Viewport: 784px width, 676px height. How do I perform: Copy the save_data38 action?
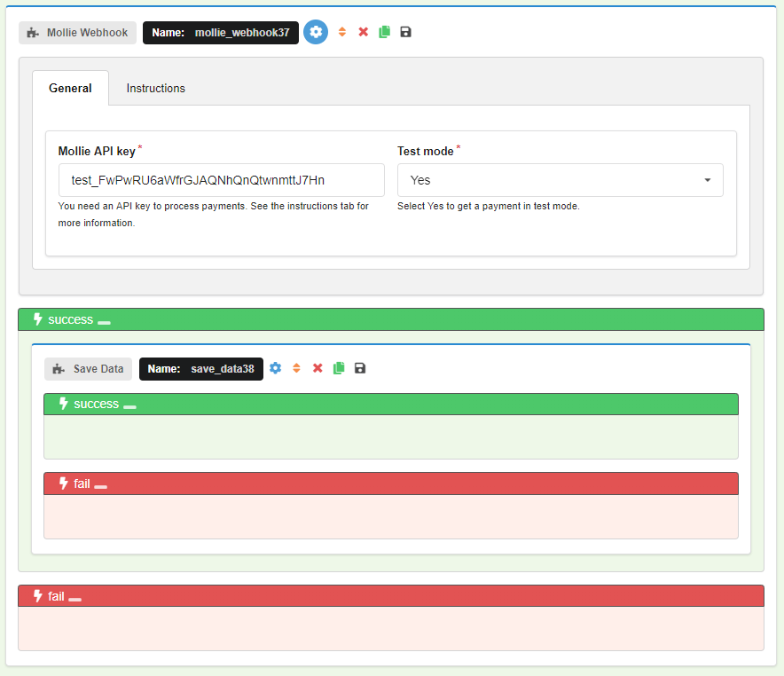click(x=339, y=368)
